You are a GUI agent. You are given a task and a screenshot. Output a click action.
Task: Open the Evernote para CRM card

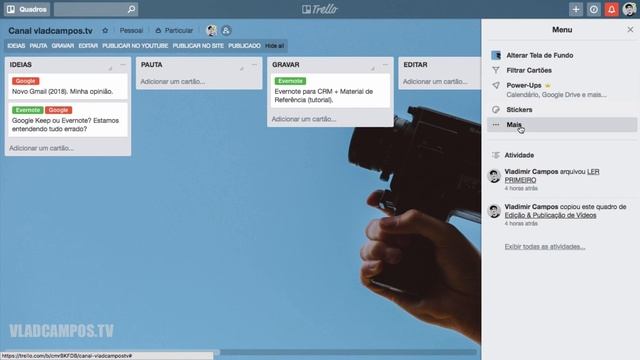click(330, 91)
